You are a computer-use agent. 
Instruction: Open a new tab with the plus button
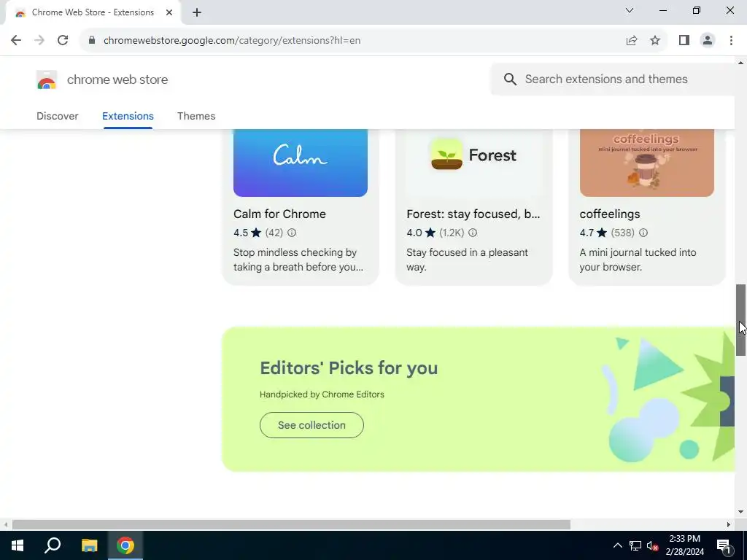[197, 12]
